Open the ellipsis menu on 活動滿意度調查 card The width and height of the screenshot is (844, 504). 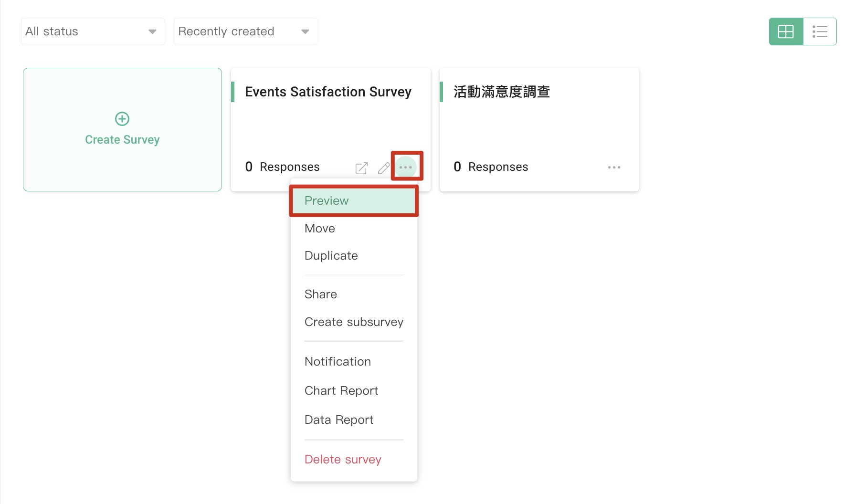[x=614, y=167]
